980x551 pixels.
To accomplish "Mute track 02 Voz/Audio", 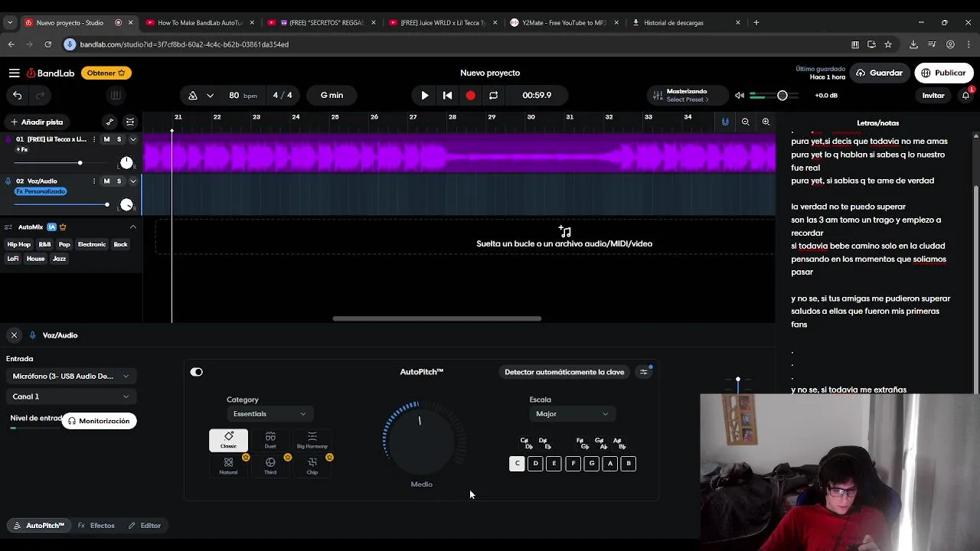I will pyautogui.click(x=106, y=181).
